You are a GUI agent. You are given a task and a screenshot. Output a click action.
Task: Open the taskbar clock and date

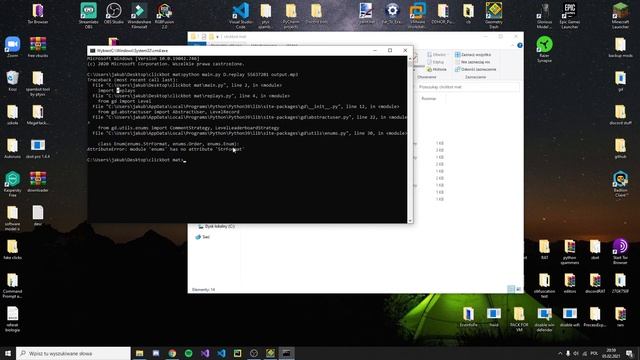(611, 353)
